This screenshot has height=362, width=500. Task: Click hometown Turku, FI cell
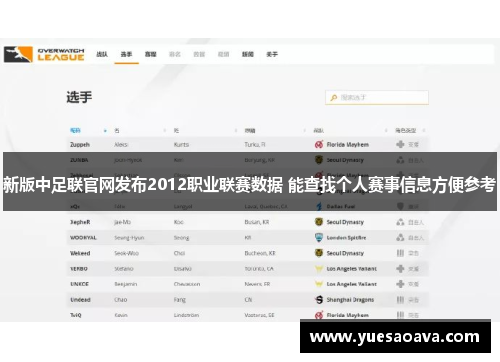pos(255,145)
